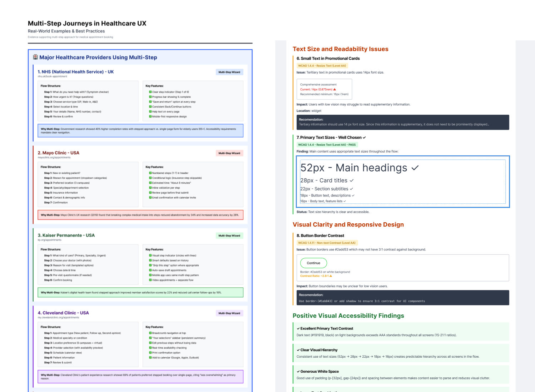This screenshot has height=392, width=535.
Task: Click the Continue button in the border contrast example
Action: click(x=313, y=263)
